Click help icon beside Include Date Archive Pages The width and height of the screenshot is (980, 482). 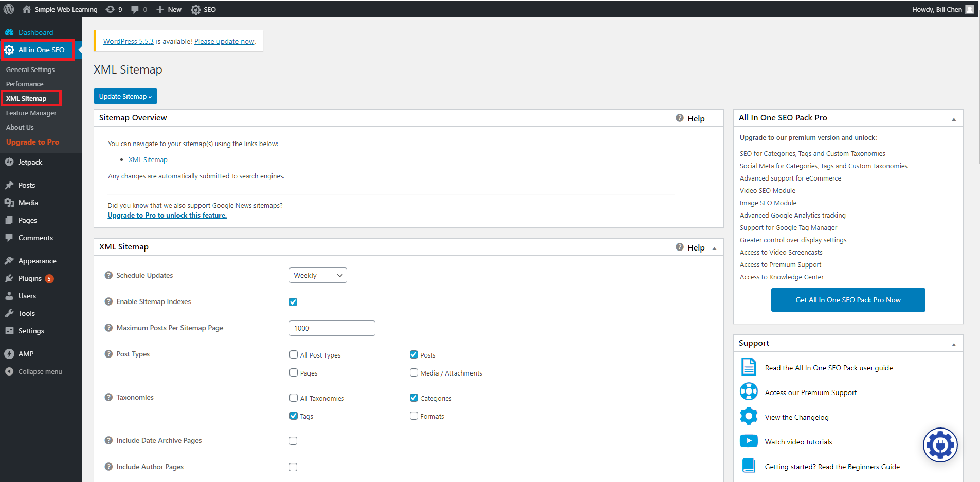click(108, 440)
